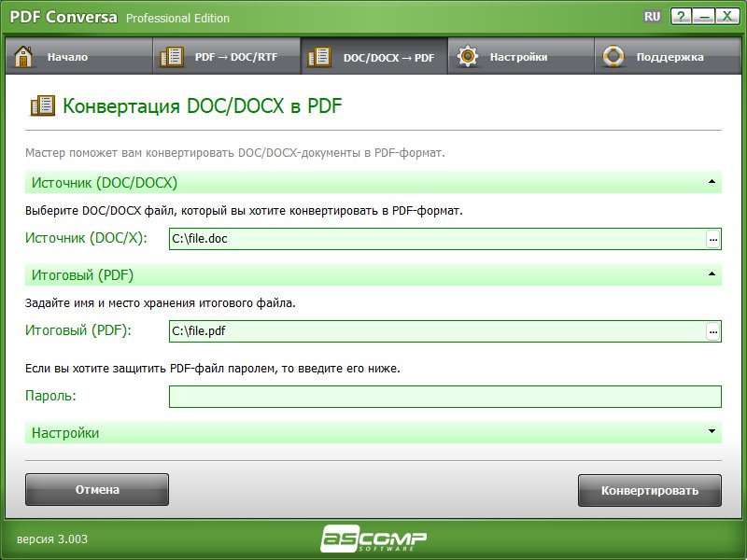Click the Пароль input field
This screenshot has height=560, width=747.
pyautogui.click(x=445, y=397)
